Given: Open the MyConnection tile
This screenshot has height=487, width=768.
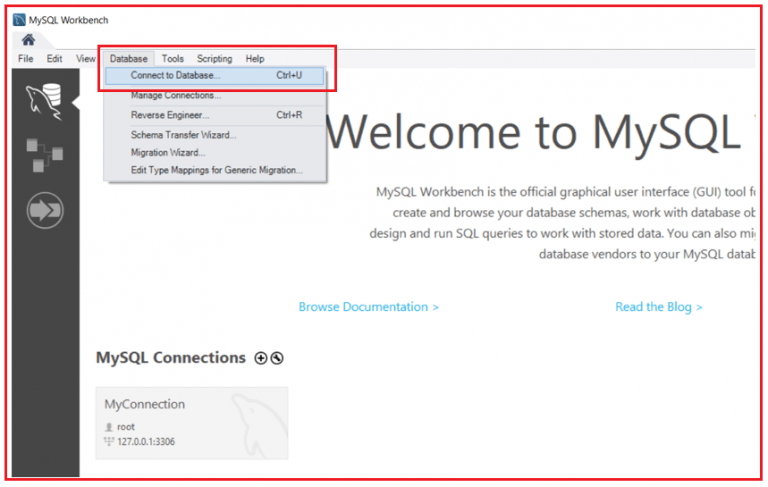Looking at the screenshot, I should [x=191, y=422].
